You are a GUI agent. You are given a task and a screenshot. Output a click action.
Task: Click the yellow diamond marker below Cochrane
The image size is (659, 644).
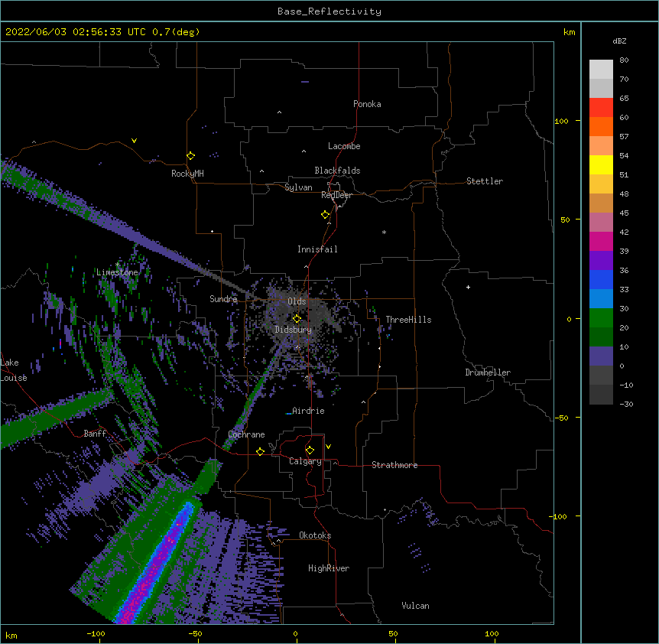(x=260, y=451)
